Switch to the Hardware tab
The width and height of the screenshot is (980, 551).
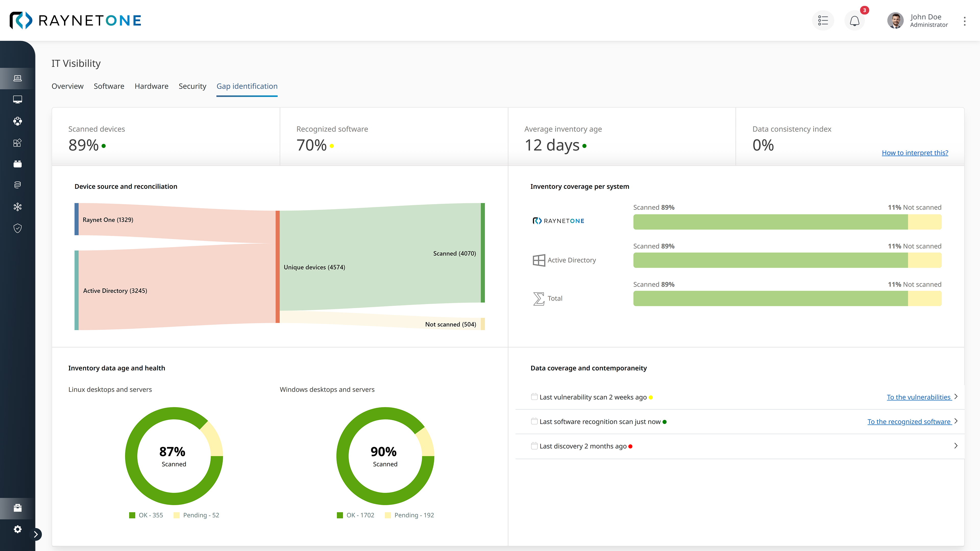(x=151, y=86)
